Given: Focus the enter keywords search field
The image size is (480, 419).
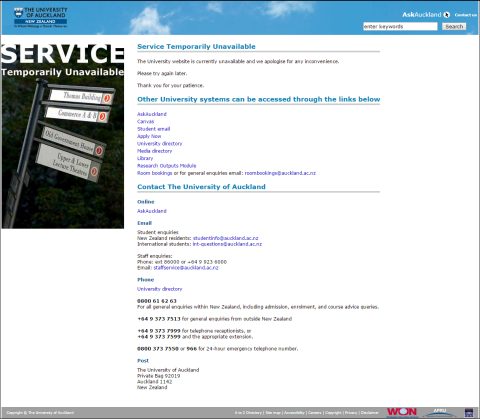Looking at the screenshot, I should tap(400, 26).
